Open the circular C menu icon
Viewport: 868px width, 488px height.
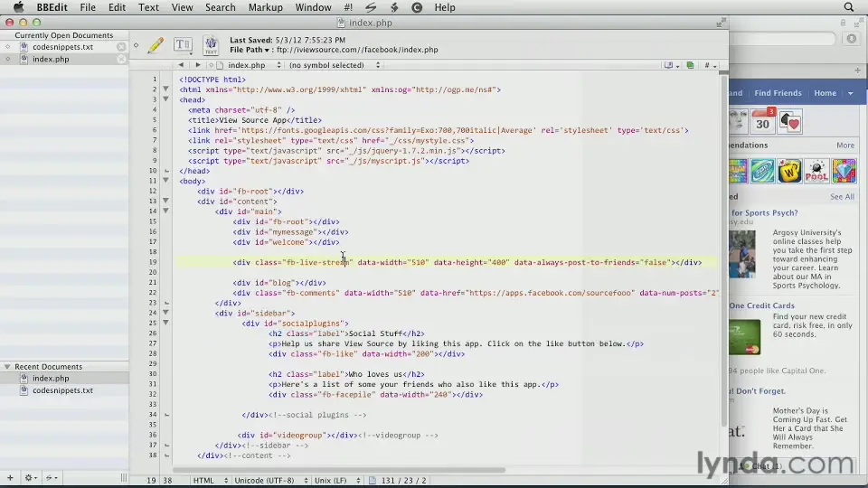coord(417,7)
